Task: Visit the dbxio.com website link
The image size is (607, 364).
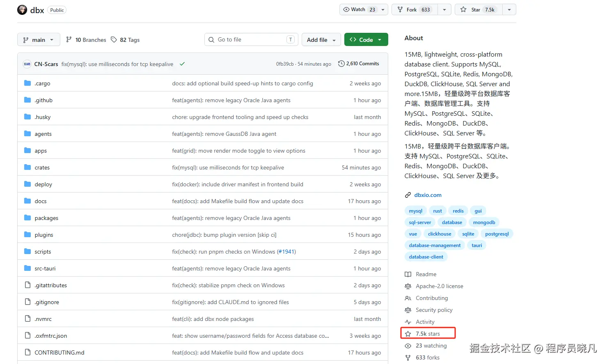Action: click(428, 195)
